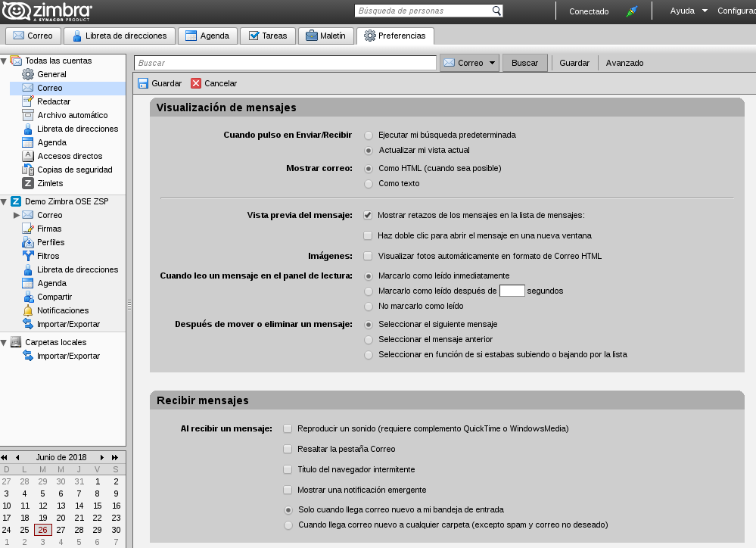
Task: Click the Configuración link at top right
Action: pos(736,11)
